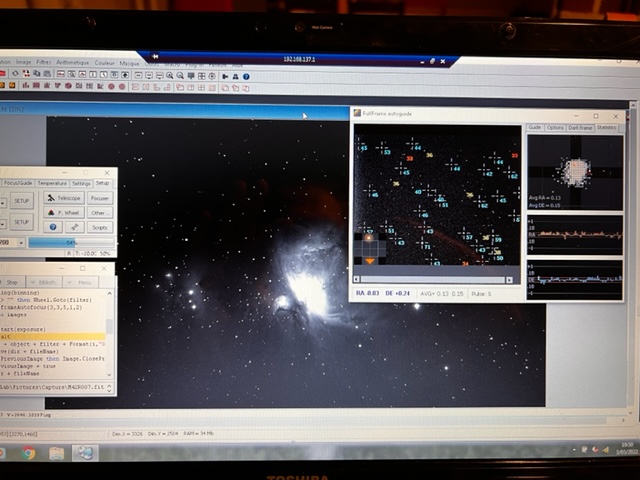Viewport: 640px width, 480px height.
Task: Click the autoguide horizontal scrollbar track
Action: pyautogui.click(x=433, y=280)
